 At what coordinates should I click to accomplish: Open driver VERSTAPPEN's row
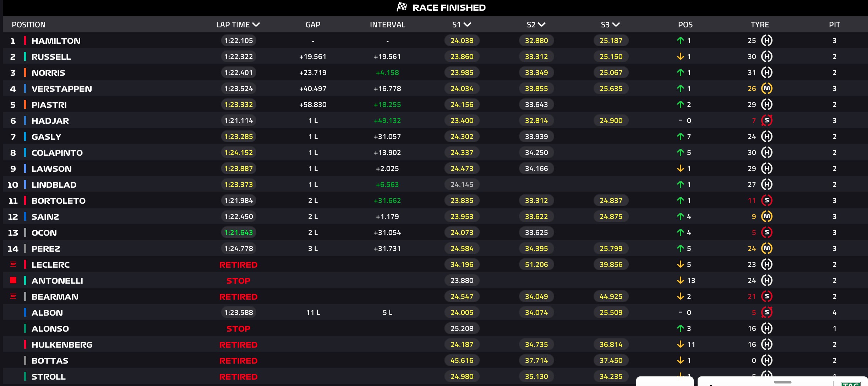pos(435,89)
